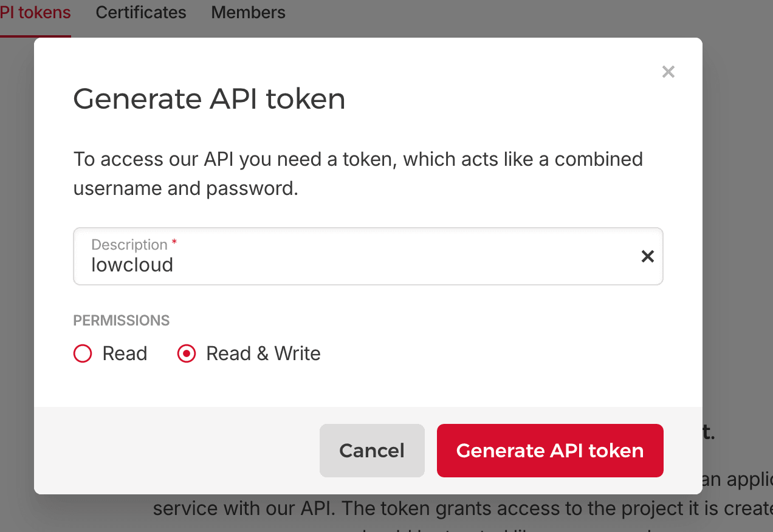Click the clear icon inside the lowcloud input
This screenshot has height=532, width=773.
click(647, 256)
